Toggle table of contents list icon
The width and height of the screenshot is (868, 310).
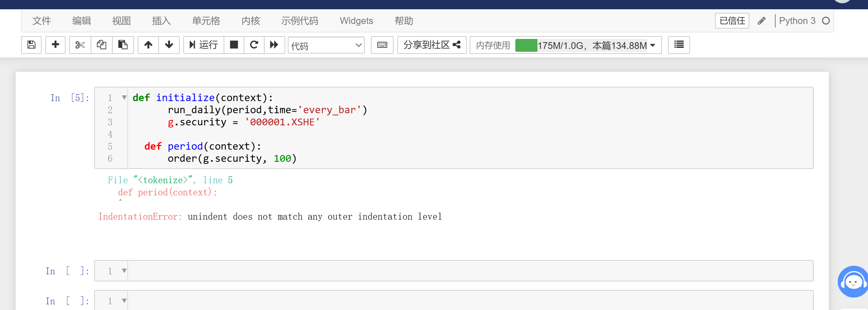(x=679, y=45)
